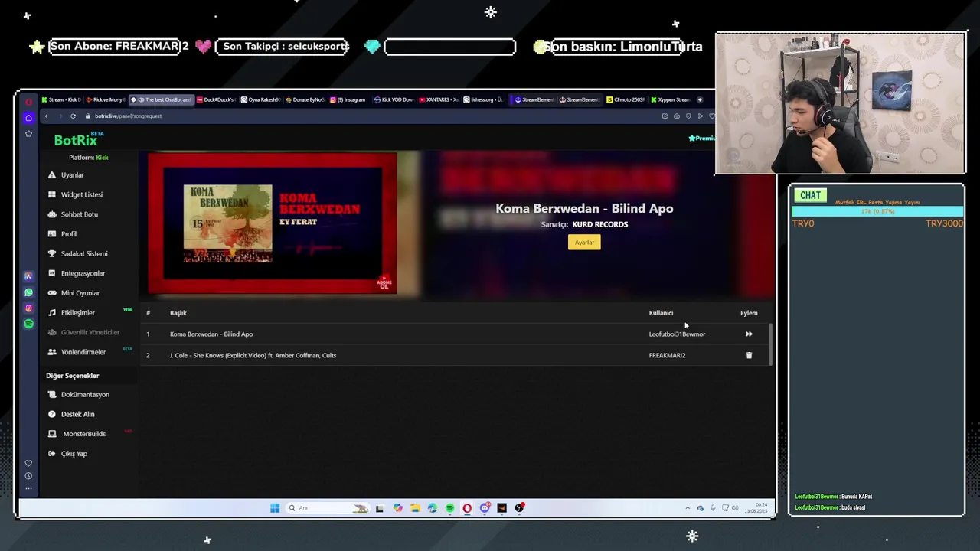The width and height of the screenshot is (980, 551).
Task: Show hidden system tray icons chevron
Action: coord(688,508)
